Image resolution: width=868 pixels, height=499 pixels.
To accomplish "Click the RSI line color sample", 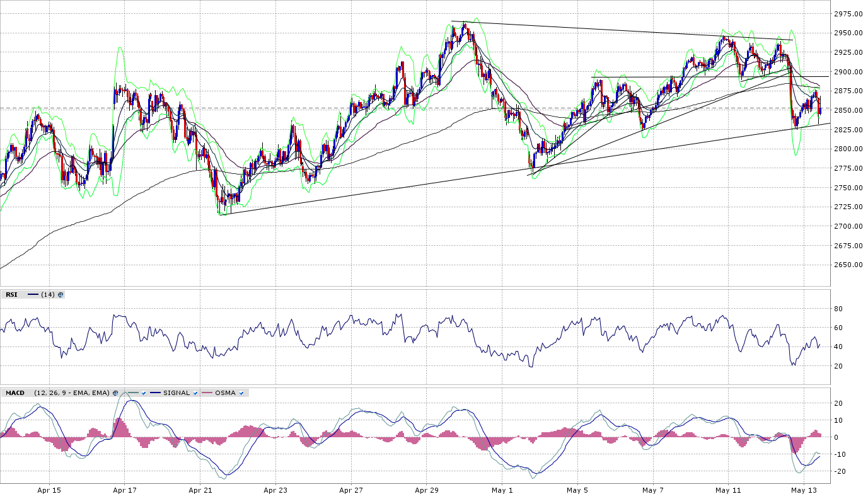I will pos(33,294).
